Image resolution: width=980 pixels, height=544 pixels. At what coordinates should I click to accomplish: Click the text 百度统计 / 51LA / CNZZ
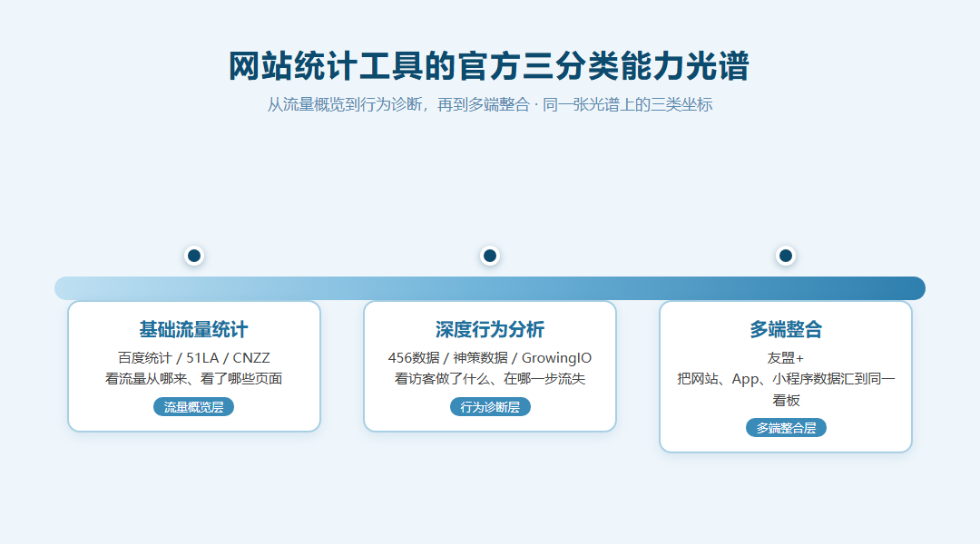pos(194,358)
